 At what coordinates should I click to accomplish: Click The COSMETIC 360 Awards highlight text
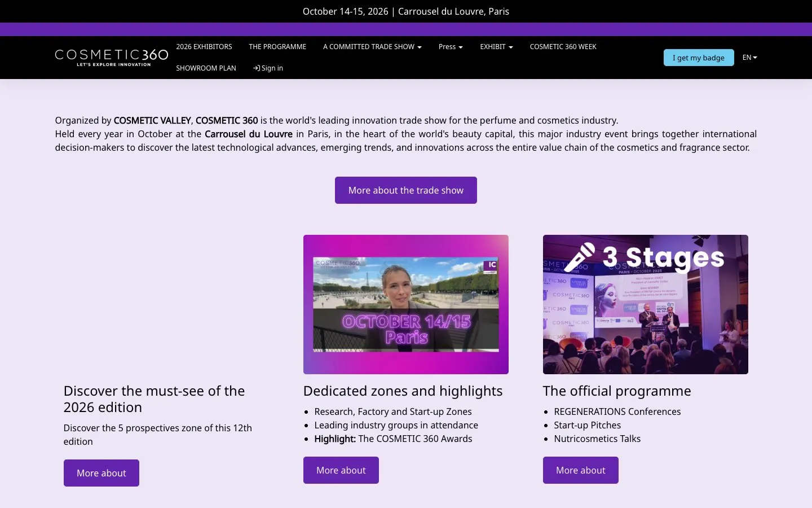(415, 439)
